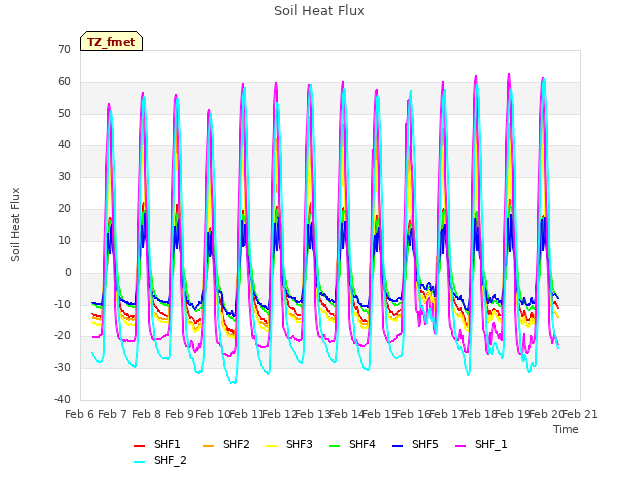
Task: Click the SHF_1 legend entry
Action: pyautogui.click(x=481, y=444)
